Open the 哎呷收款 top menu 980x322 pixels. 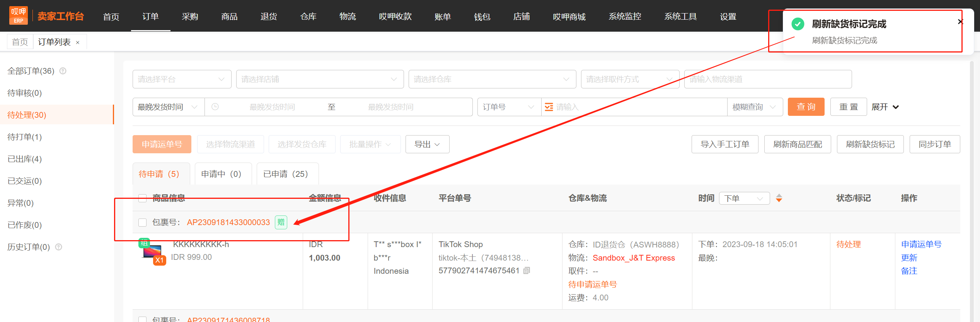tap(395, 17)
